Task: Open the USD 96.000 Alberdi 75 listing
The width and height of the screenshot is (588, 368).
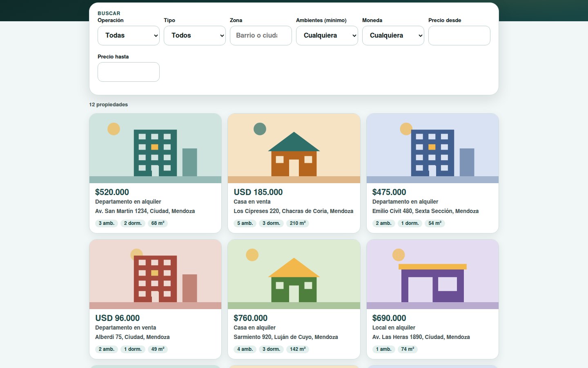Action: 118,318
